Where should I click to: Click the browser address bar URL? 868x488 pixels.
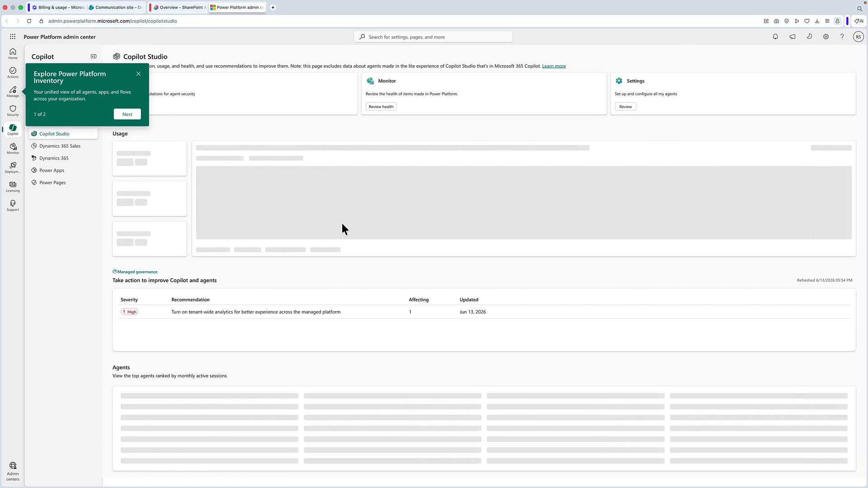tap(113, 21)
